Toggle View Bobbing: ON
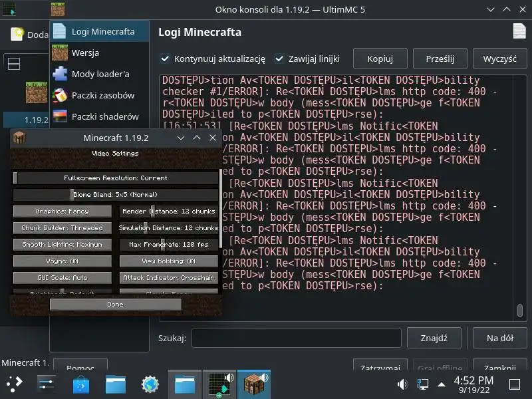This screenshot has height=399, width=532. click(x=169, y=261)
